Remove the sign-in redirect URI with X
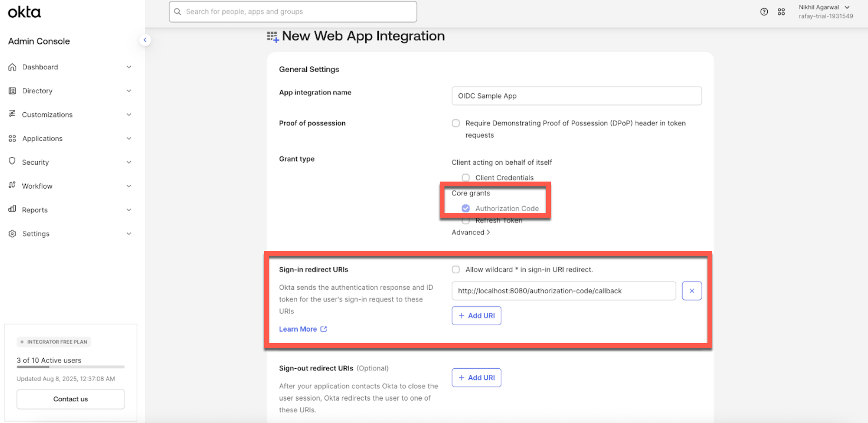 click(x=691, y=291)
